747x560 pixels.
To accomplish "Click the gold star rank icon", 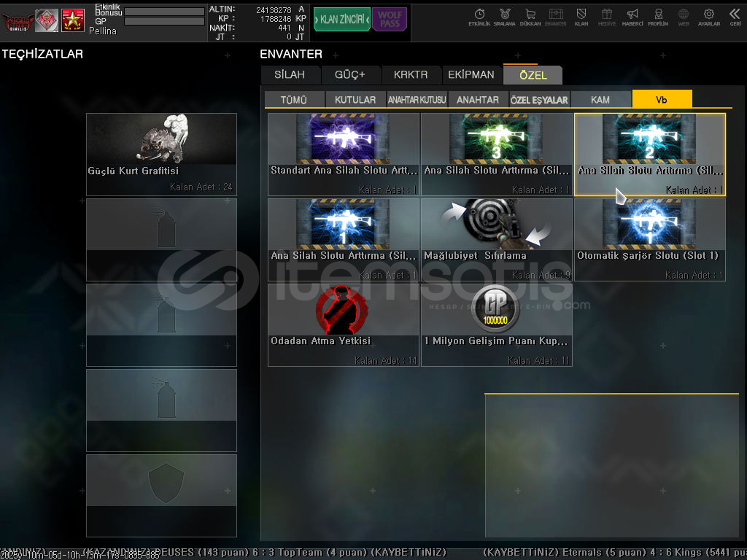I will [72, 20].
